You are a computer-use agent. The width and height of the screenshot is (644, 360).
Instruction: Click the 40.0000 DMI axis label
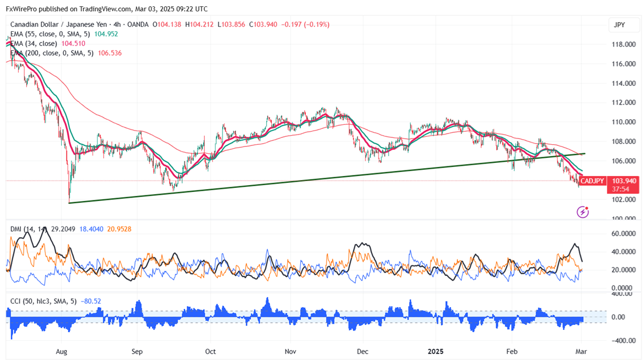click(624, 252)
